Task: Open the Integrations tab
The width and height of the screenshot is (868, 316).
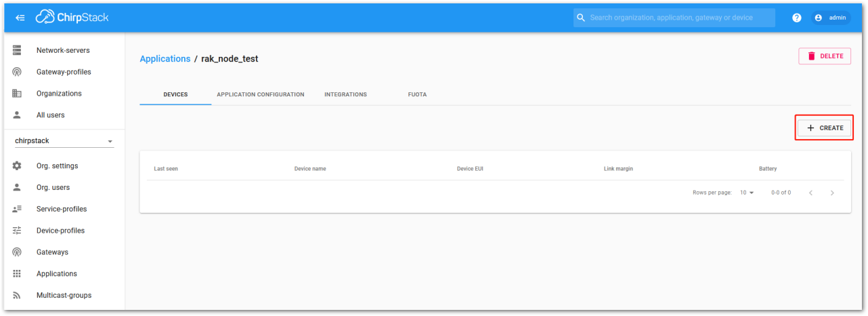Action: (x=345, y=94)
